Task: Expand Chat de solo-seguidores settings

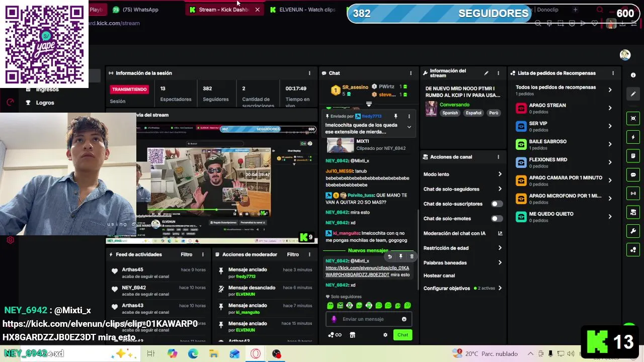Action: click(x=500, y=189)
